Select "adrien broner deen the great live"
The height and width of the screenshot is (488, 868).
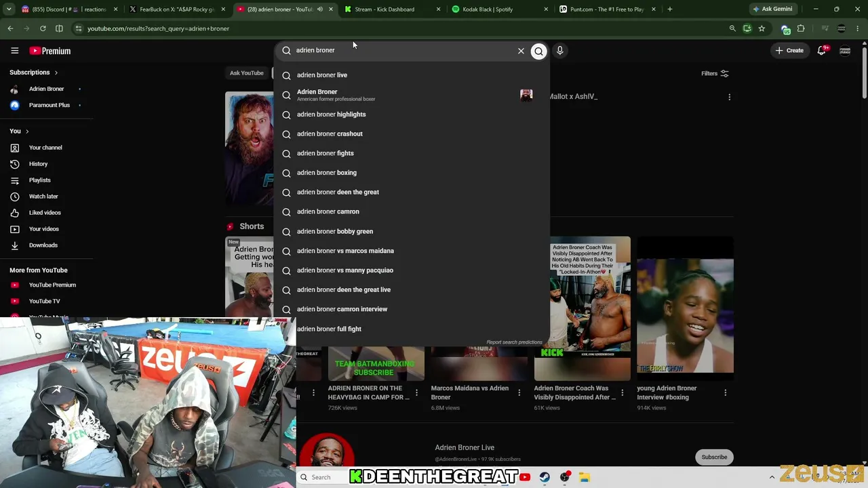[412, 290]
